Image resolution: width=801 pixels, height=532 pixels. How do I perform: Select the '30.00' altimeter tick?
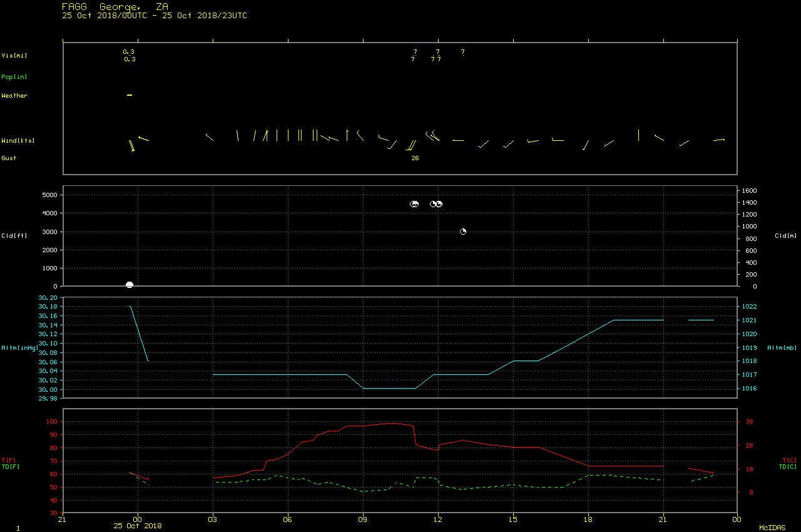48,390
